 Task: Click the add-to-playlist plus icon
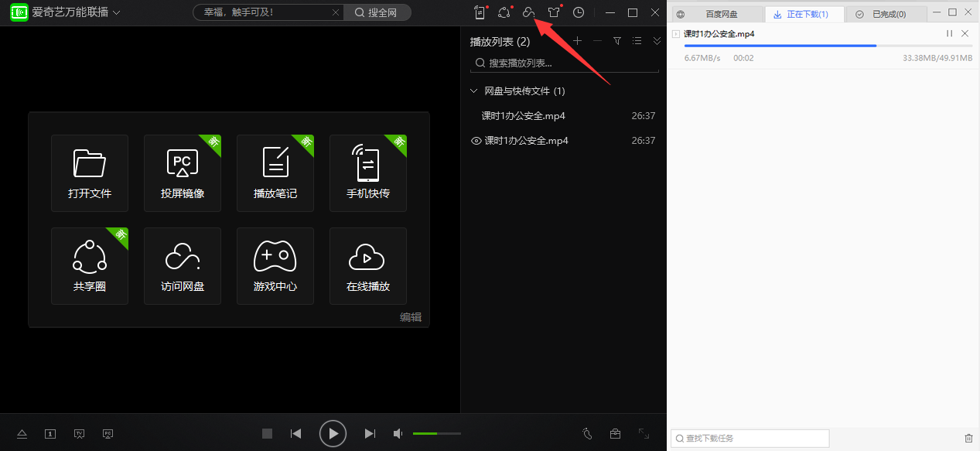[x=576, y=41]
